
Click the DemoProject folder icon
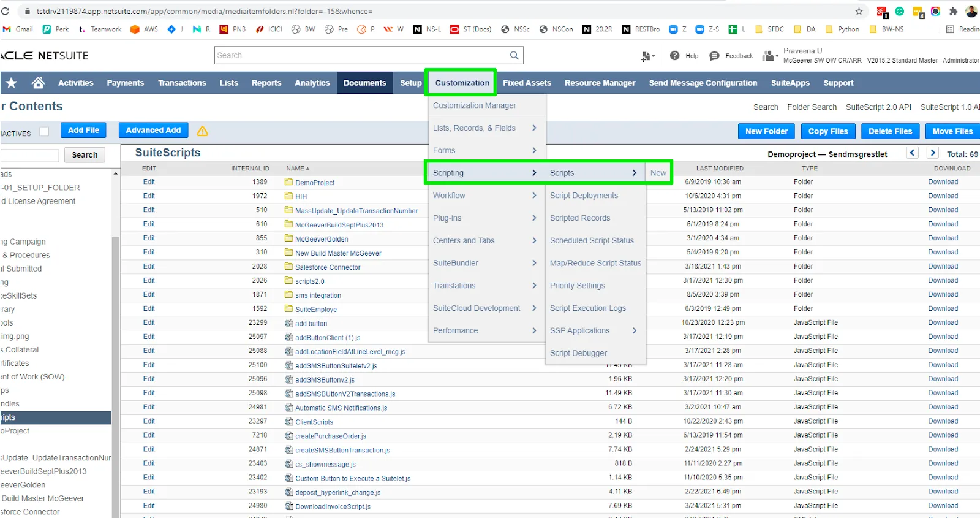click(289, 182)
